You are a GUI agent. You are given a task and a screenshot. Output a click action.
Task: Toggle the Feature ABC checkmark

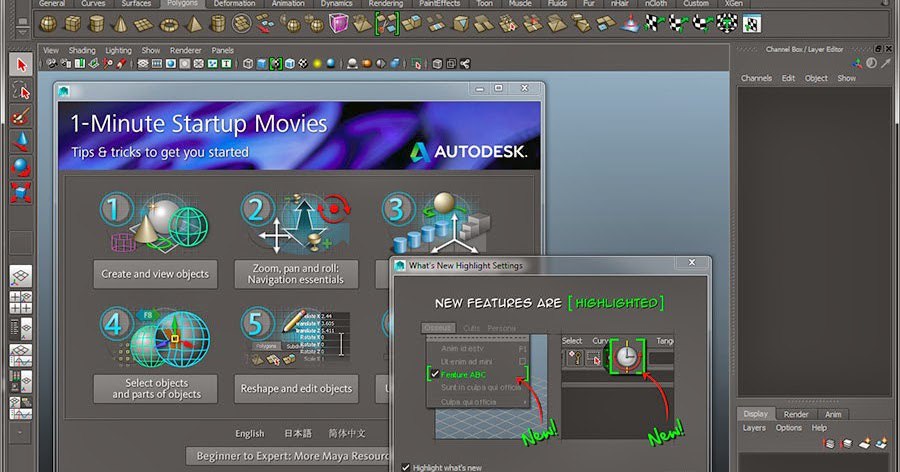click(435, 374)
